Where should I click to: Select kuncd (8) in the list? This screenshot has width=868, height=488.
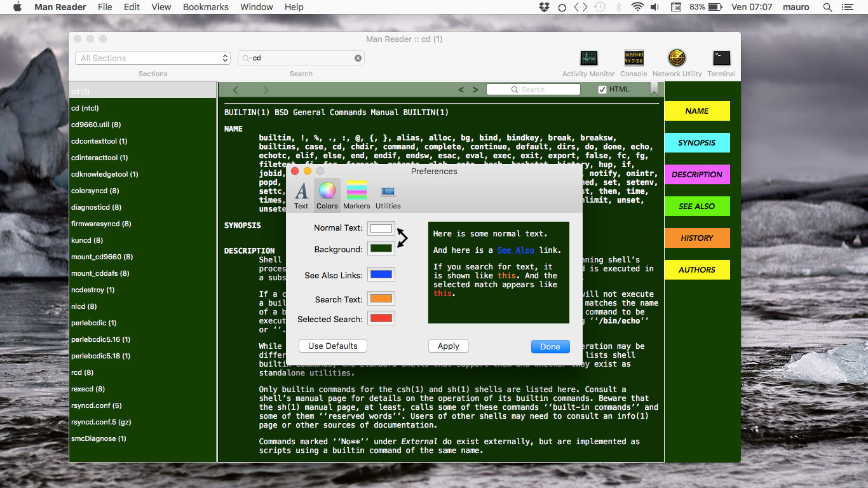tap(143, 240)
